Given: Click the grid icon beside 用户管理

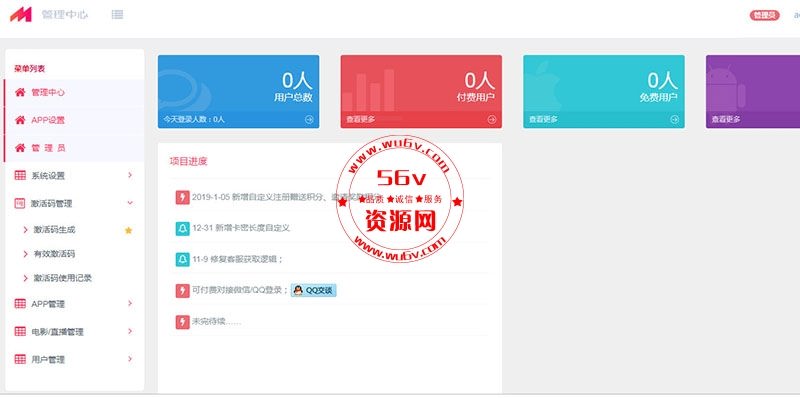Looking at the screenshot, I should coord(20,359).
